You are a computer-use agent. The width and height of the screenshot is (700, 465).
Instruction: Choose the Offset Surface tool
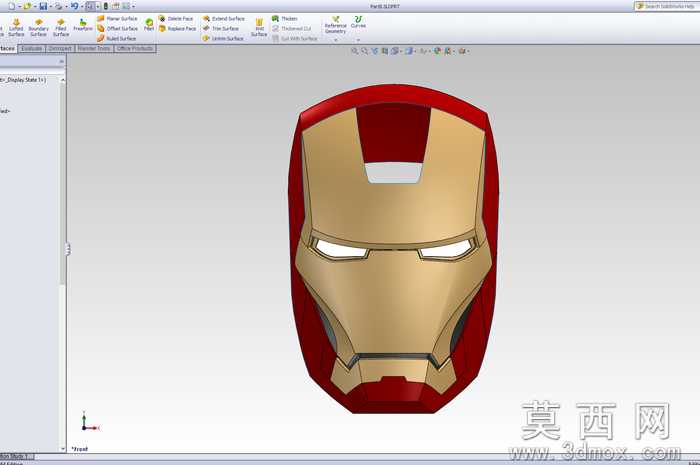click(x=117, y=28)
